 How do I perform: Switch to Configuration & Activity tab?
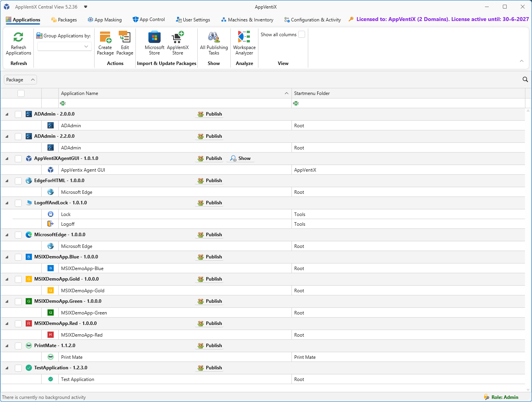click(313, 20)
